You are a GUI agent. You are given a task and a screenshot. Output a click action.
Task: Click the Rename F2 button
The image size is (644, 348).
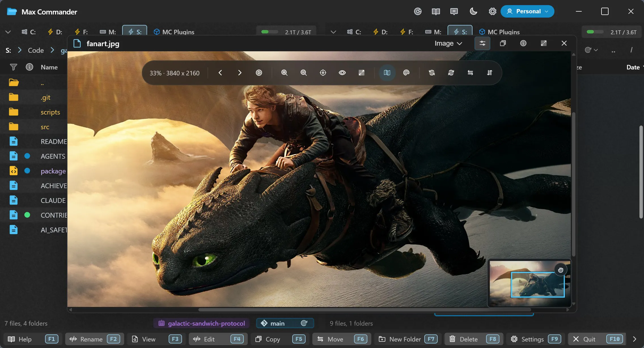[x=95, y=339]
